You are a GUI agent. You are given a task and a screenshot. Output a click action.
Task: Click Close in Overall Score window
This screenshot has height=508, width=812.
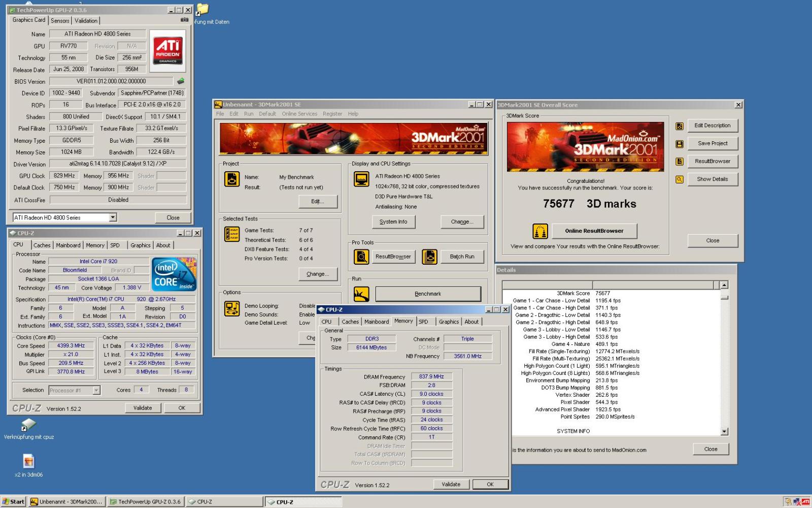coord(713,241)
